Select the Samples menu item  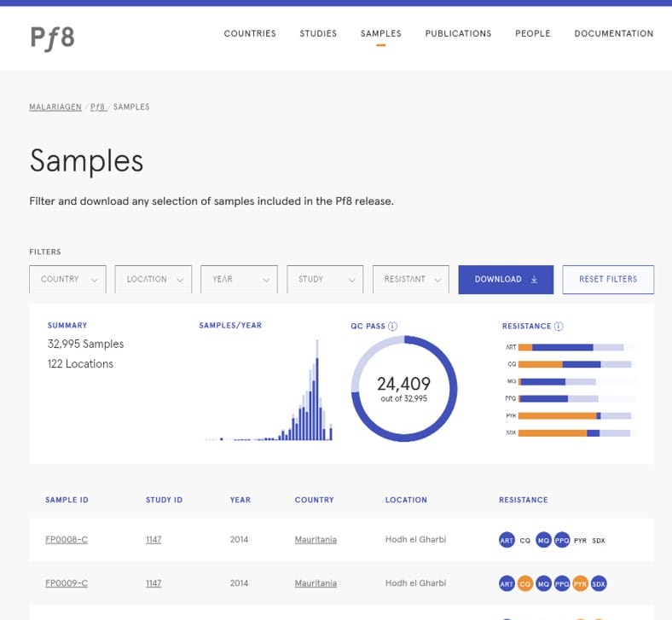pos(381,33)
